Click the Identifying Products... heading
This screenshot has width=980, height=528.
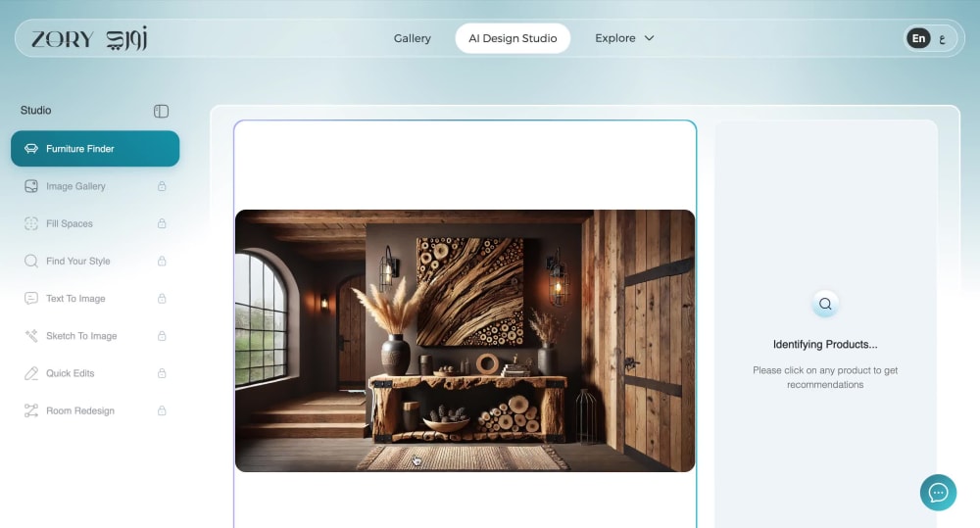click(825, 344)
